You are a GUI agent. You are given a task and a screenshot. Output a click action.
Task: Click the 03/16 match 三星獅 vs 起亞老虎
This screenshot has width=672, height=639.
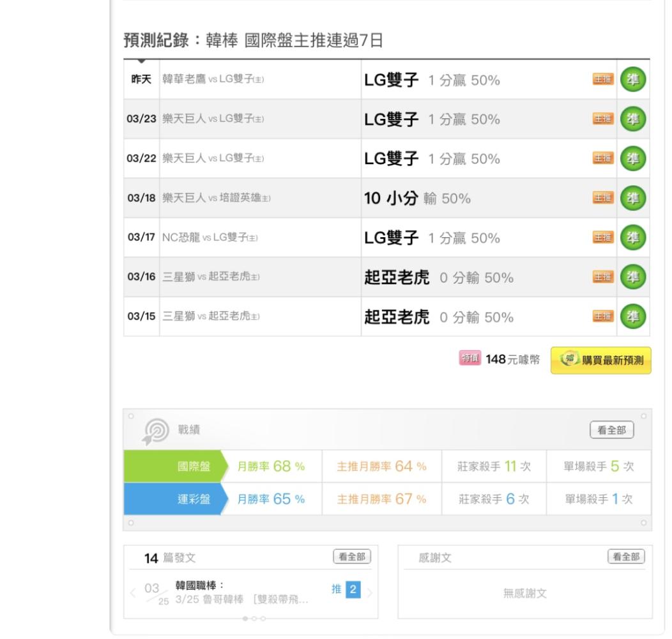click(x=211, y=277)
